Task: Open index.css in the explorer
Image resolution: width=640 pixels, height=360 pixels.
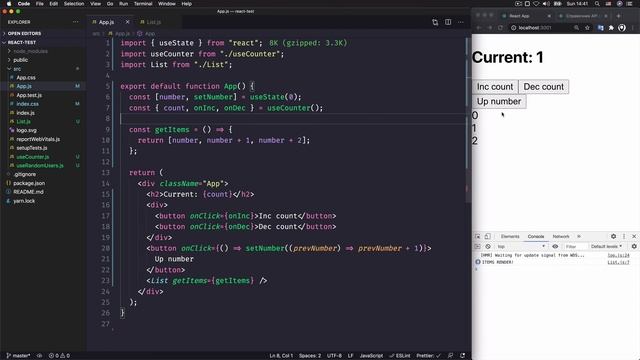Action: point(27,104)
